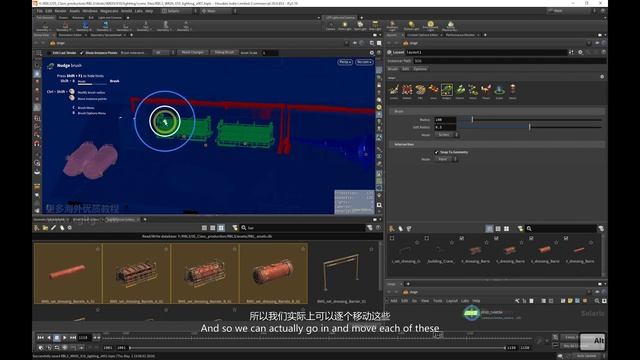Open the Persp camera dropdown in viewport

(x=345, y=62)
